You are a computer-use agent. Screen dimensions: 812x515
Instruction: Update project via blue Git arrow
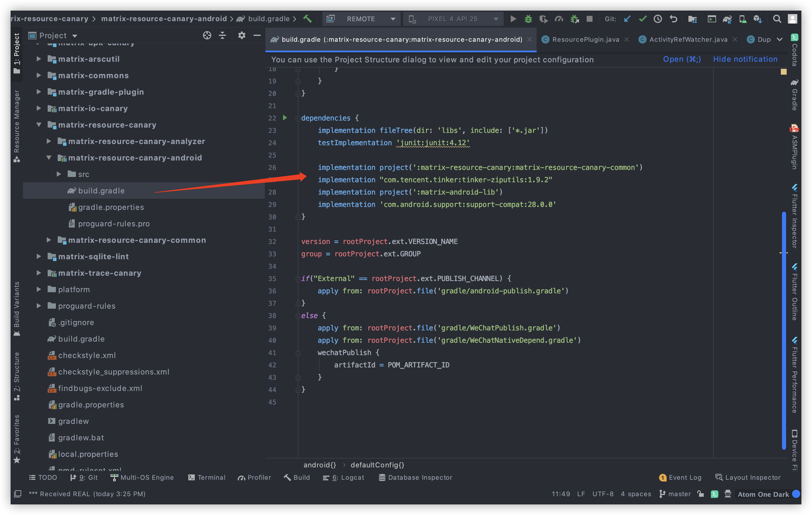627,19
